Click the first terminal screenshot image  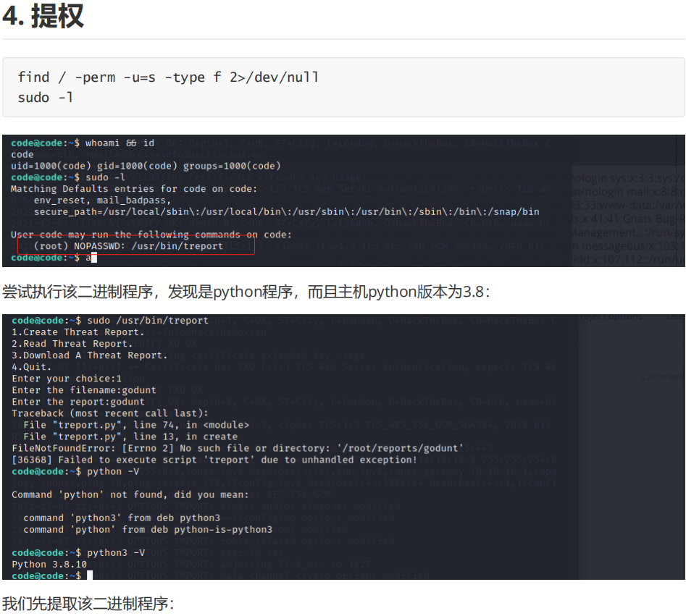343,201
